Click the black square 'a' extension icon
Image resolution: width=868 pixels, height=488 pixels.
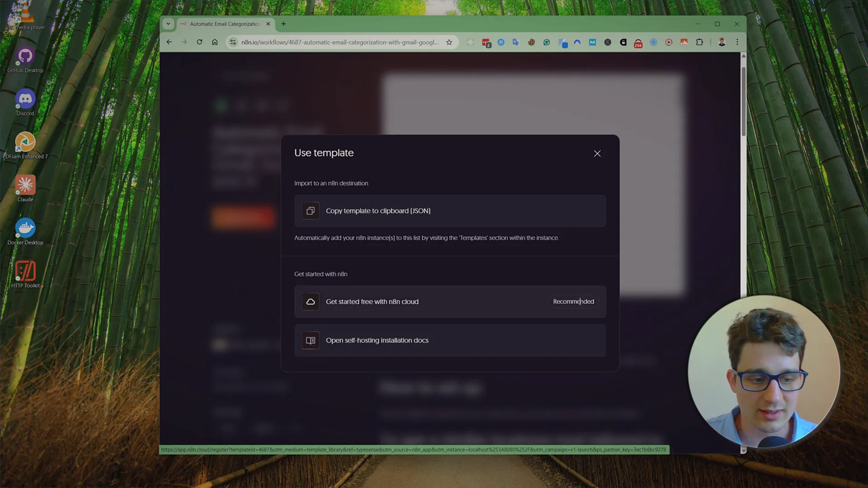[x=623, y=42]
